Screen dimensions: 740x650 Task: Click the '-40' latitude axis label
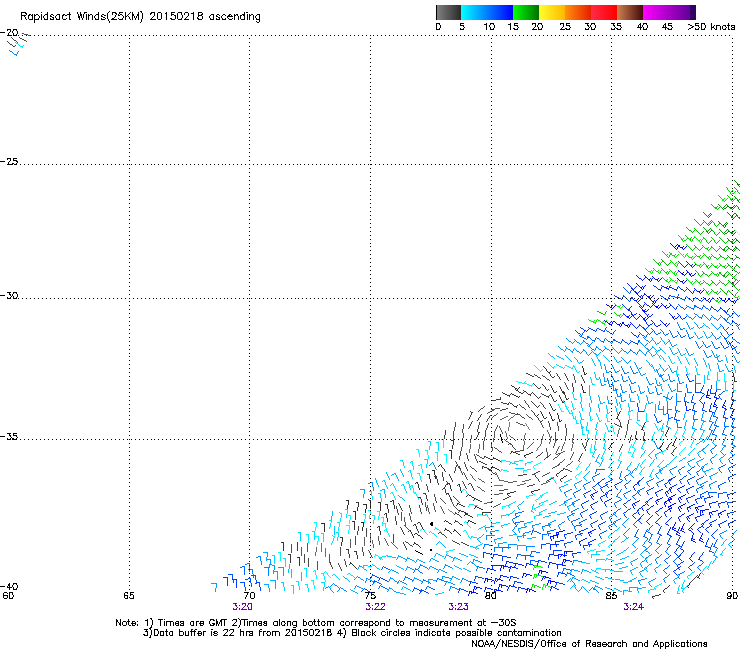coord(9,587)
